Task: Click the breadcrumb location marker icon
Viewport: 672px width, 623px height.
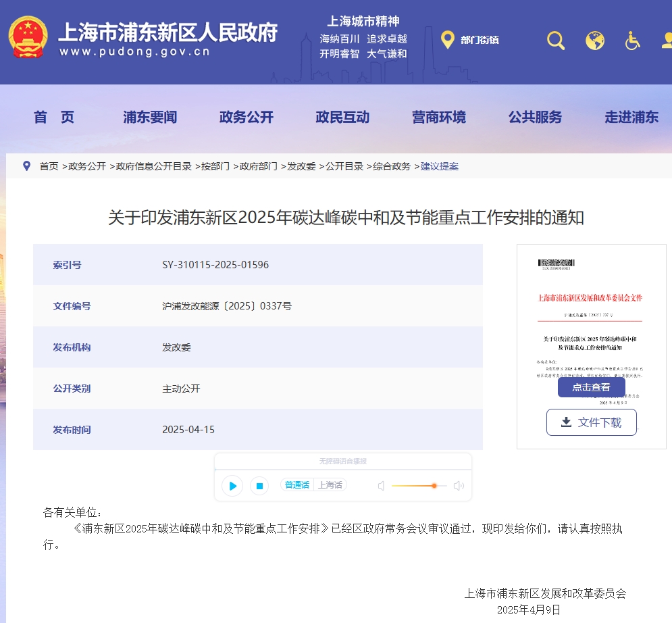Action: click(26, 166)
